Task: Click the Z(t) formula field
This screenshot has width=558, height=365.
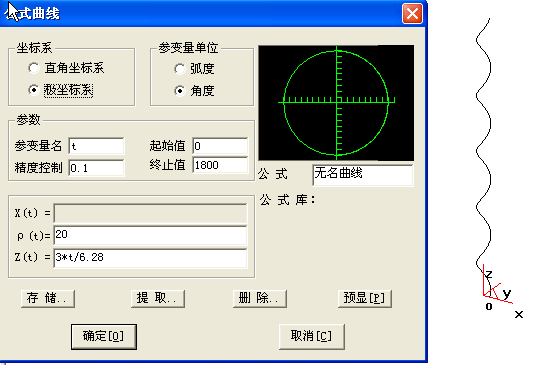Action: point(150,258)
